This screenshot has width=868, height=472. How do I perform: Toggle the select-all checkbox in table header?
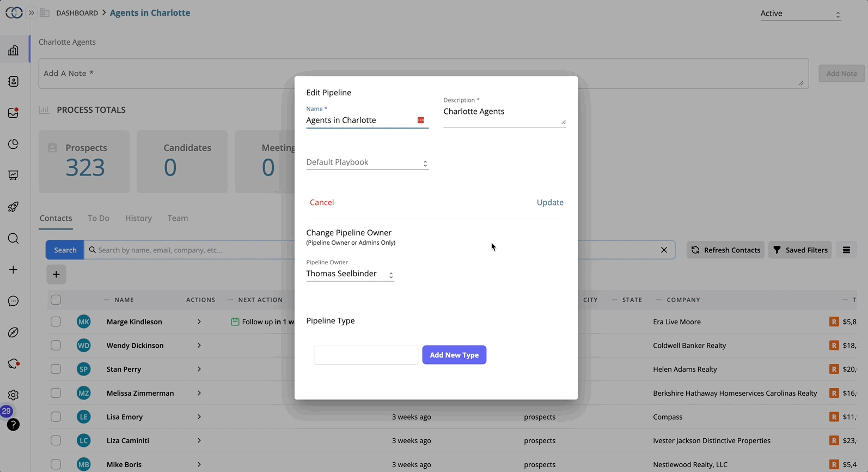click(56, 300)
